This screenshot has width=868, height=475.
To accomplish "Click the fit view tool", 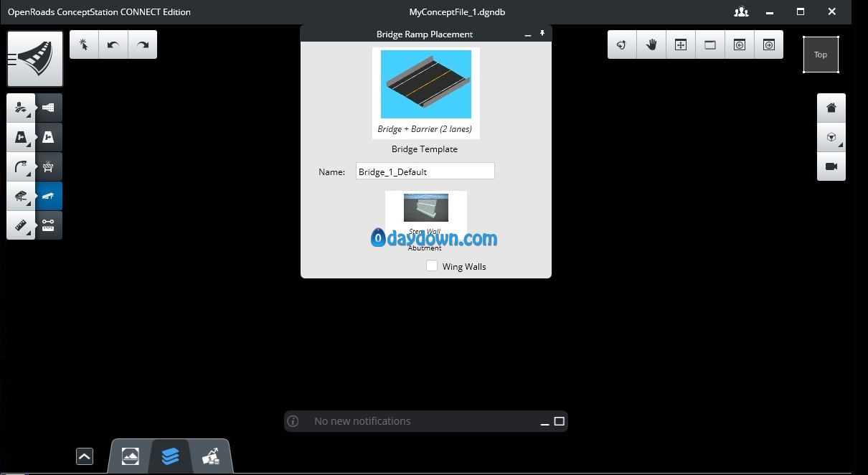I will click(681, 44).
